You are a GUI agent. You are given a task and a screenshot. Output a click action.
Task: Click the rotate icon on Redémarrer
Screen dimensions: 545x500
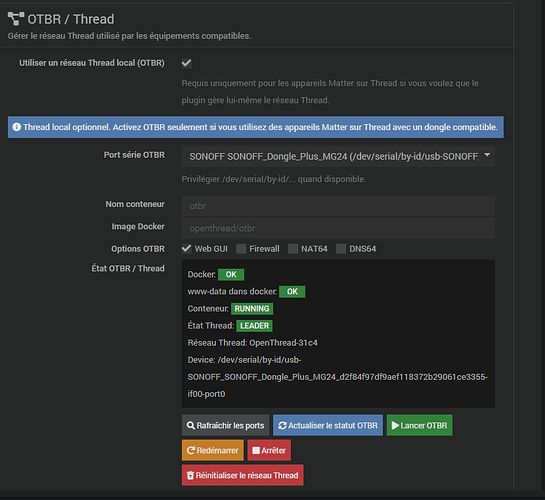tap(191, 450)
